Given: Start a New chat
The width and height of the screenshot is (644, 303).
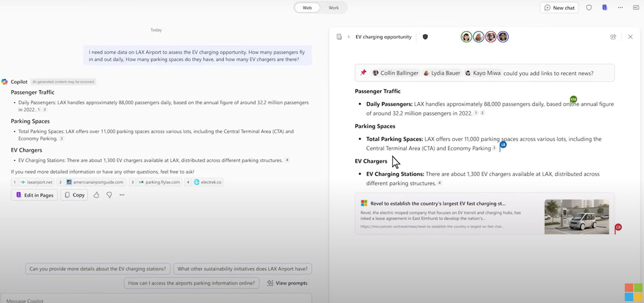Looking at the screenshot, I should click(x=559, y=8).
